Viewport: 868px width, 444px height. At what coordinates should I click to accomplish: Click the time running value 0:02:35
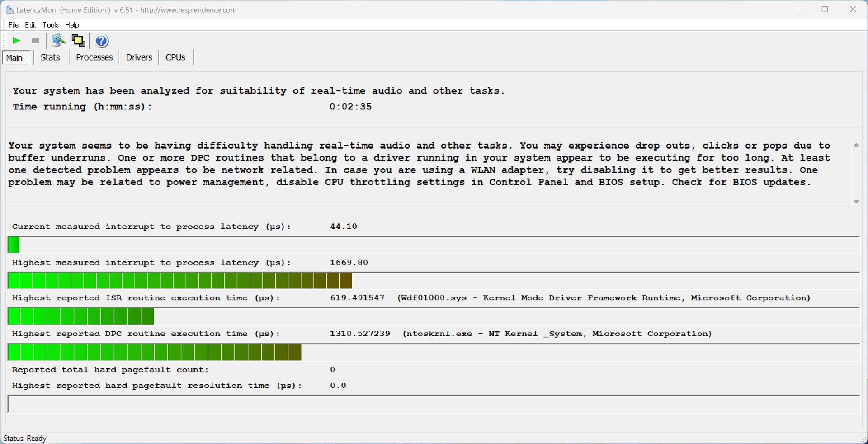350,107
